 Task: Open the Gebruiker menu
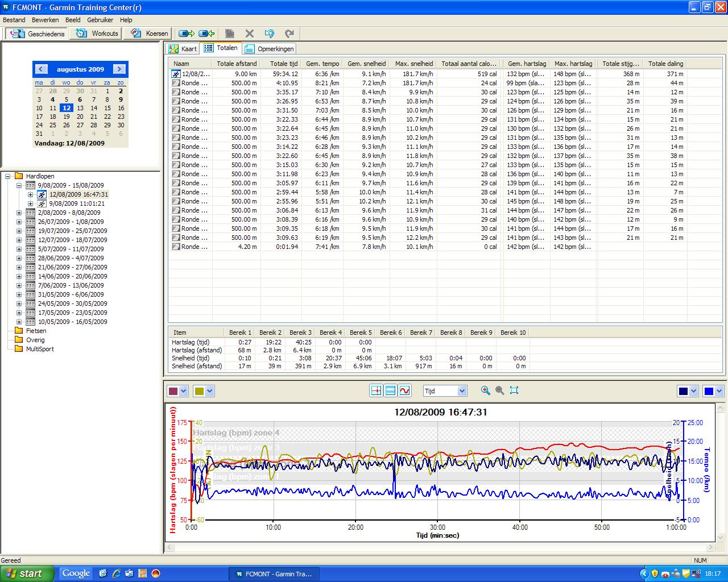100,20
